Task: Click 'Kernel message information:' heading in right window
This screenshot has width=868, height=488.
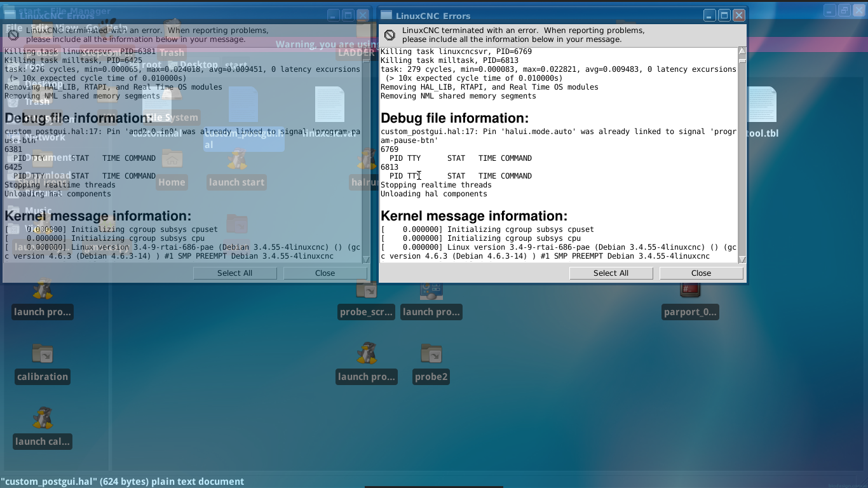Action: [474, 216]
